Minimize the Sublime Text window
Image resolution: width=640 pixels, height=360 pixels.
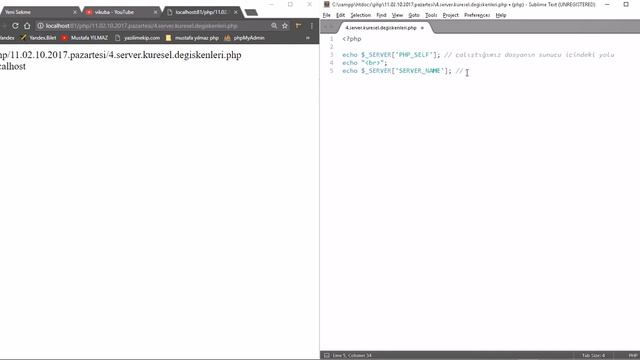point(607,4)
